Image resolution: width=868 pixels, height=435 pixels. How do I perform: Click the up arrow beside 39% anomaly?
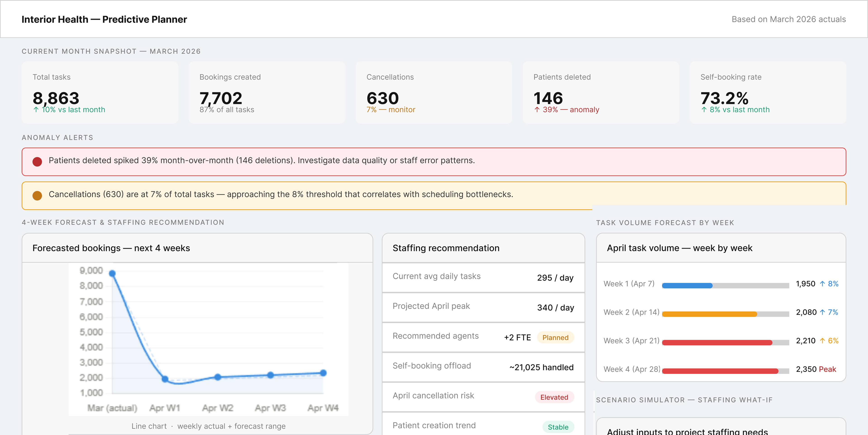tap(537, 109)
